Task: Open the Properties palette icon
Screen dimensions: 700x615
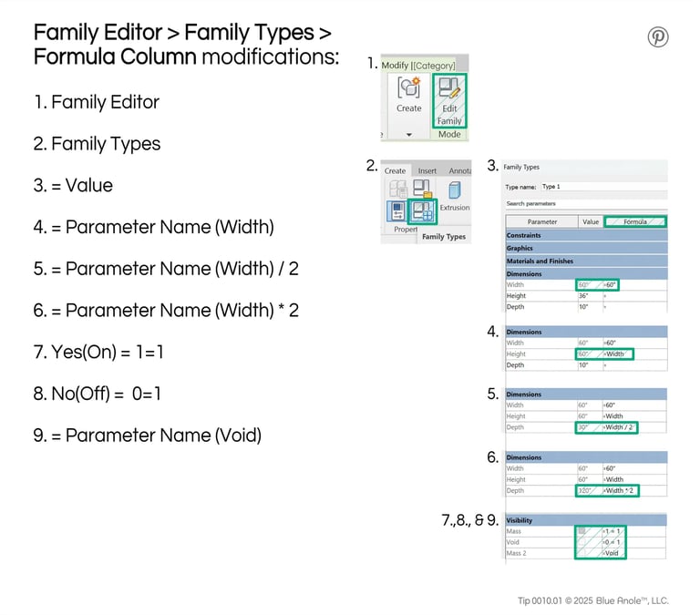Action: [396, 211]
